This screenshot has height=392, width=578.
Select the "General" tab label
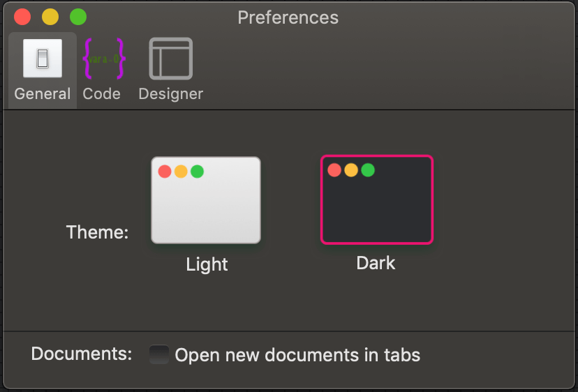43,94
